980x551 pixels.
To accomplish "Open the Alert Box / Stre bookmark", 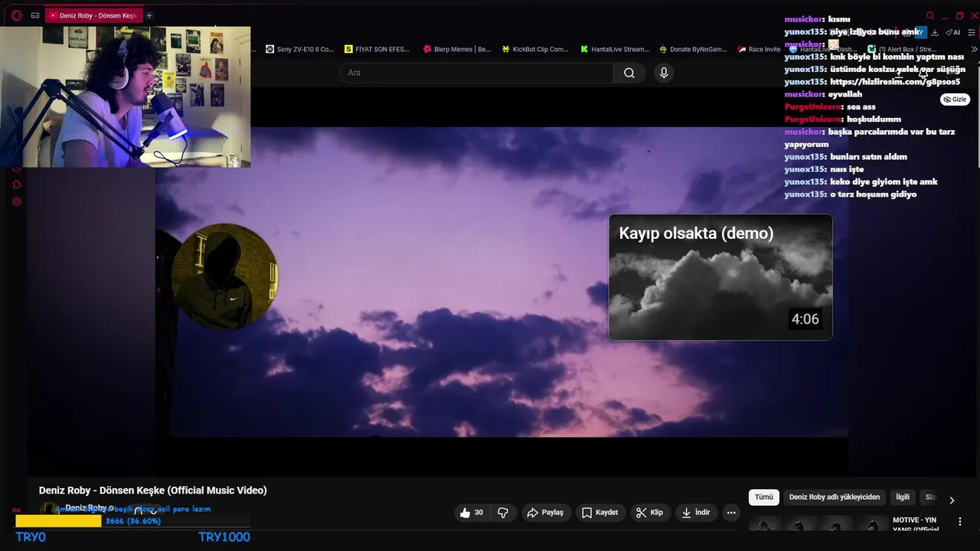I will point(903,49).
